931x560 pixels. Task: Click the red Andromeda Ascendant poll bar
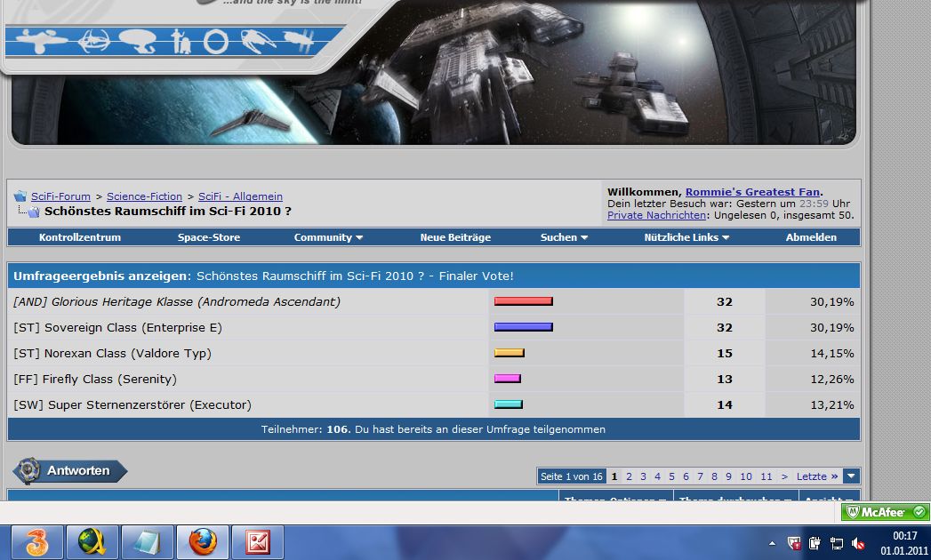click(523, 301)
